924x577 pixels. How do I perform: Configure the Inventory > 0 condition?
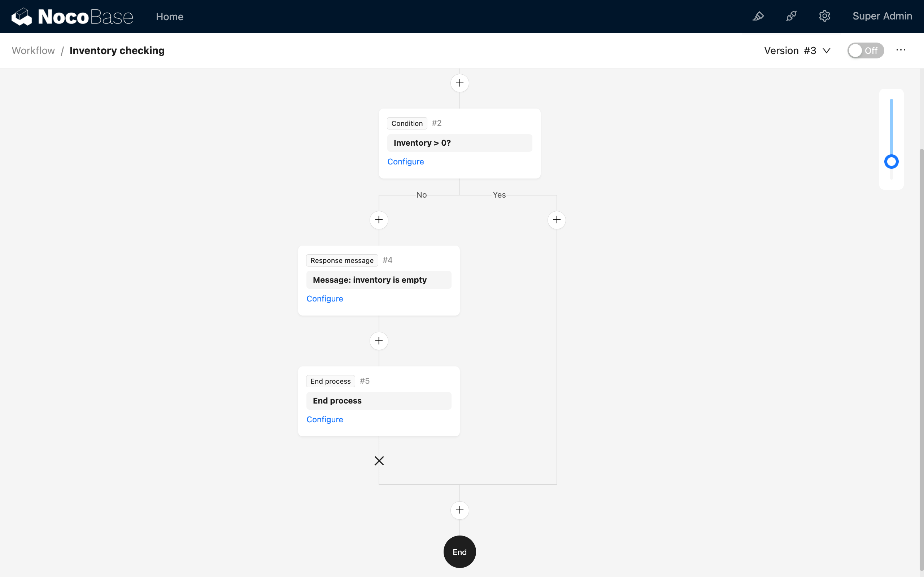coord(405,162)
